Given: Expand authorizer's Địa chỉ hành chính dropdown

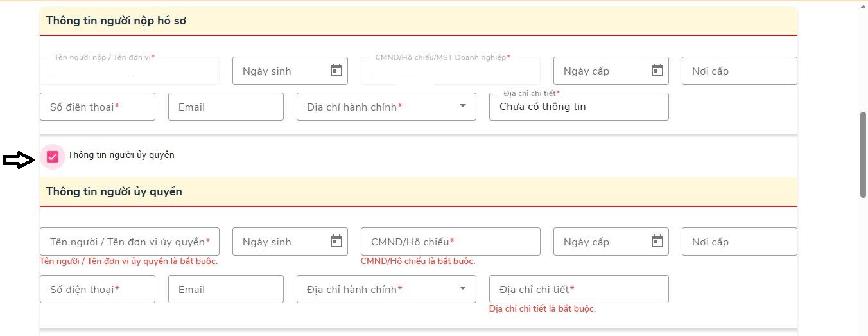Looking at the screenshot, I should 463,289.
